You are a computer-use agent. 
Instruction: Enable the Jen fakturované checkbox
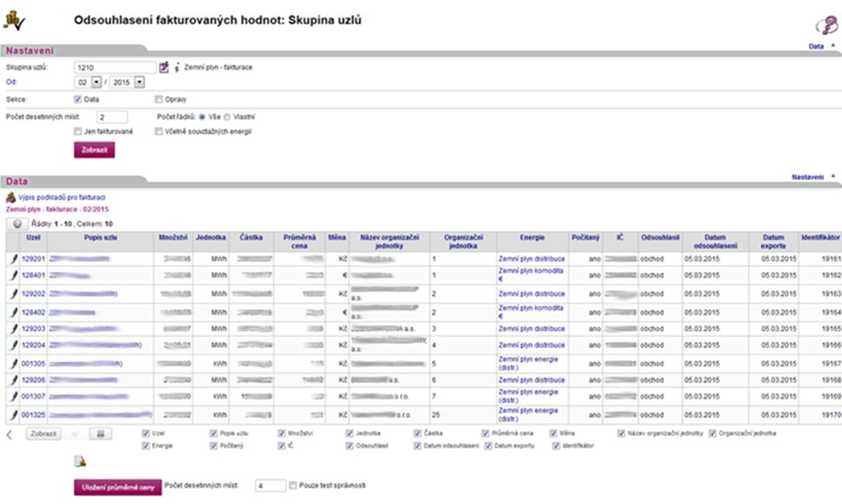78,131
